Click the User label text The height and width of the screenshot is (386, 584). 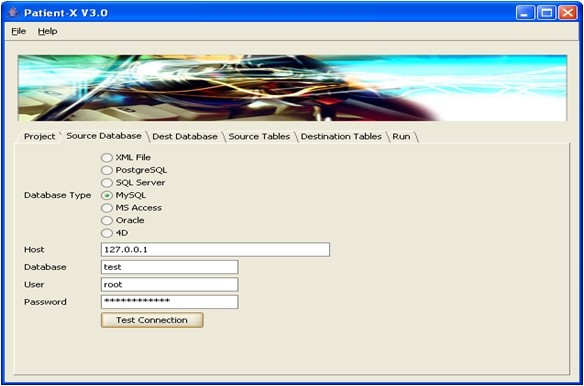click(x=34, y=285)
